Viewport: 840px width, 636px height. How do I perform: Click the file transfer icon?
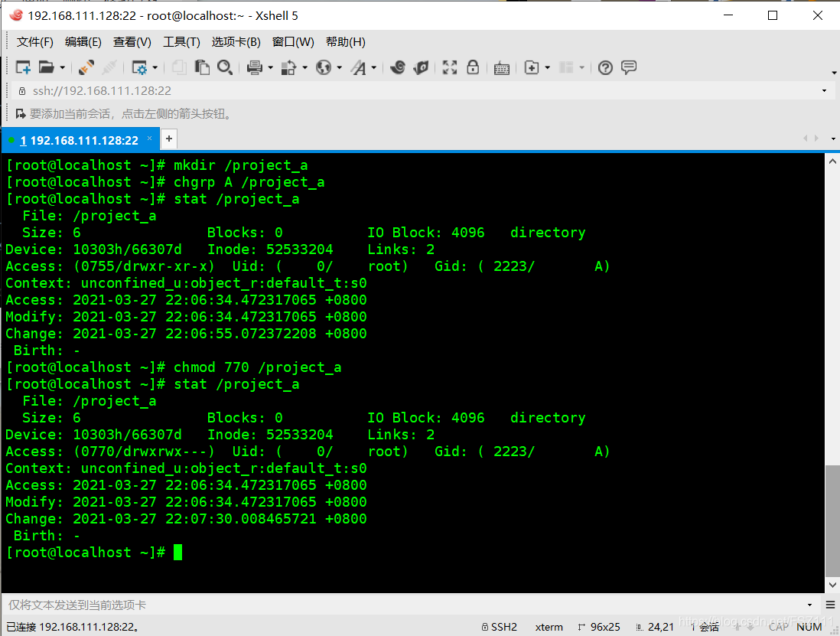288,67
